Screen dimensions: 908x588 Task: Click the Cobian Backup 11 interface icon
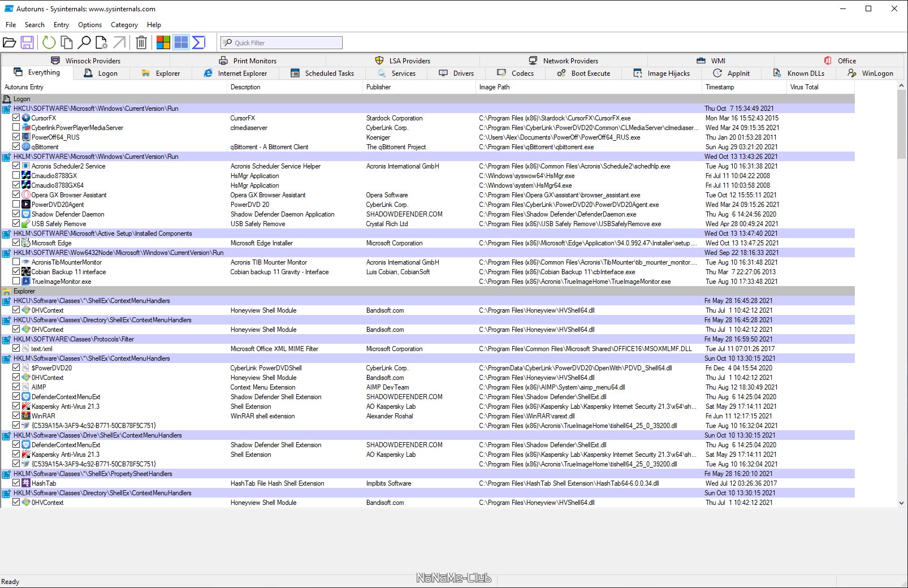click(26, 272)
